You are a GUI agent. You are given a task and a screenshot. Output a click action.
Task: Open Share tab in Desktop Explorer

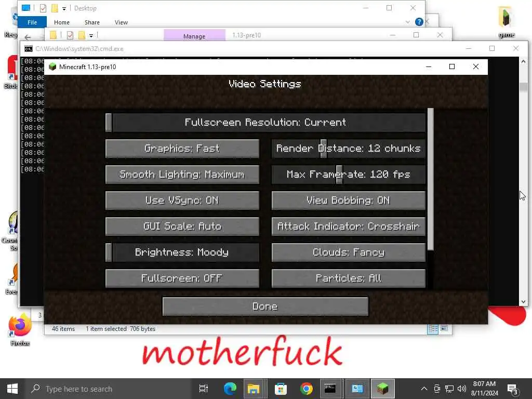(x=92, y=22)
